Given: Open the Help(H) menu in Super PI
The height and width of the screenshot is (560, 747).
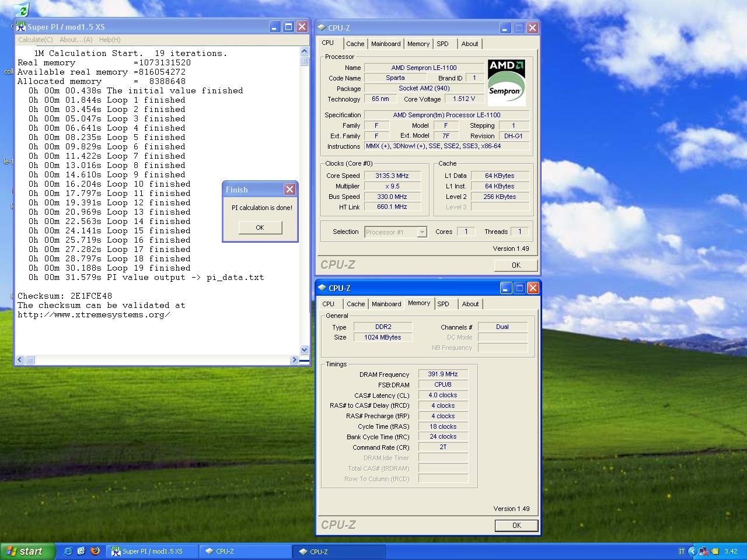Looking at the screenshot, I should (110, 40).
